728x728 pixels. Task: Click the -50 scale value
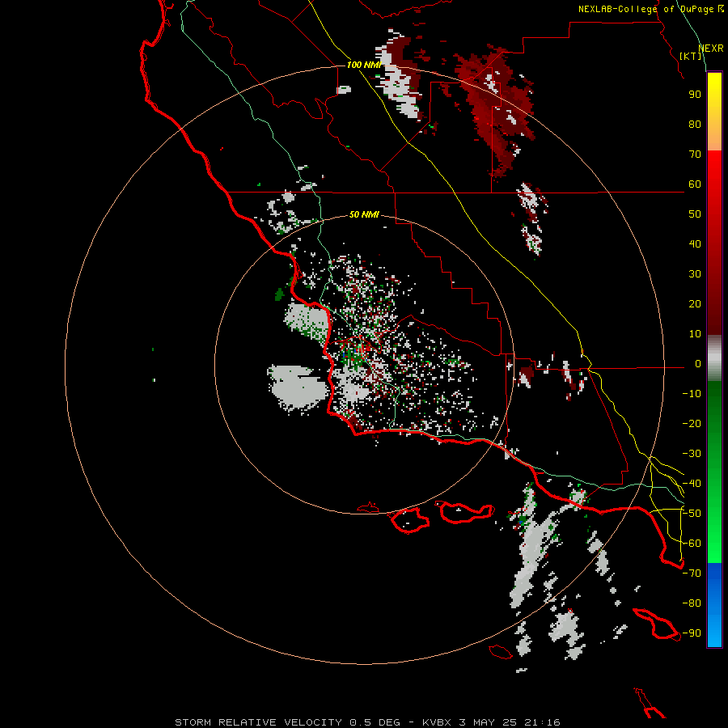coord(692,513)
